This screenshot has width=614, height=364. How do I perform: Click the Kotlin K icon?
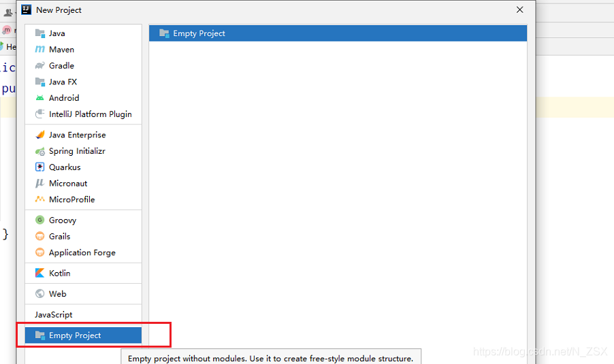[40, 273]
